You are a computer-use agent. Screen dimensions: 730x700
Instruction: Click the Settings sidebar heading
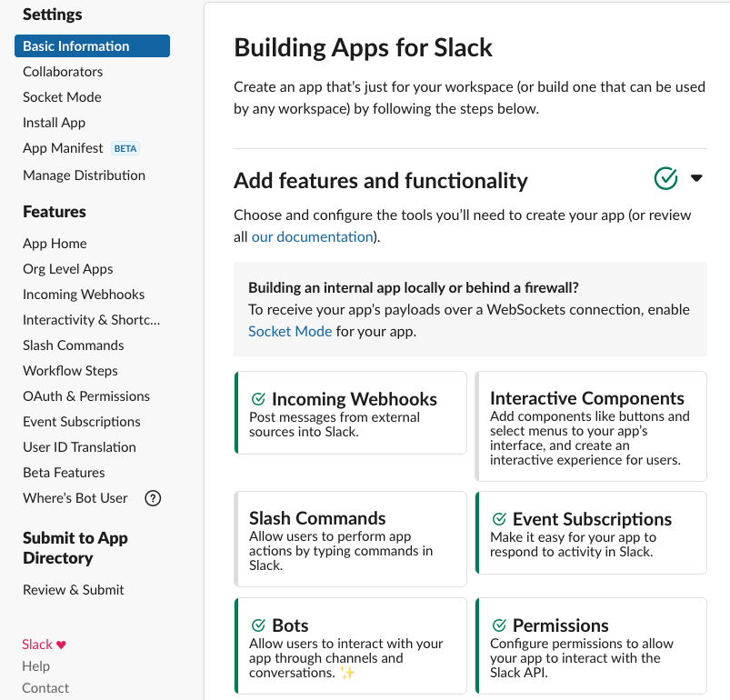pos(53,15)
